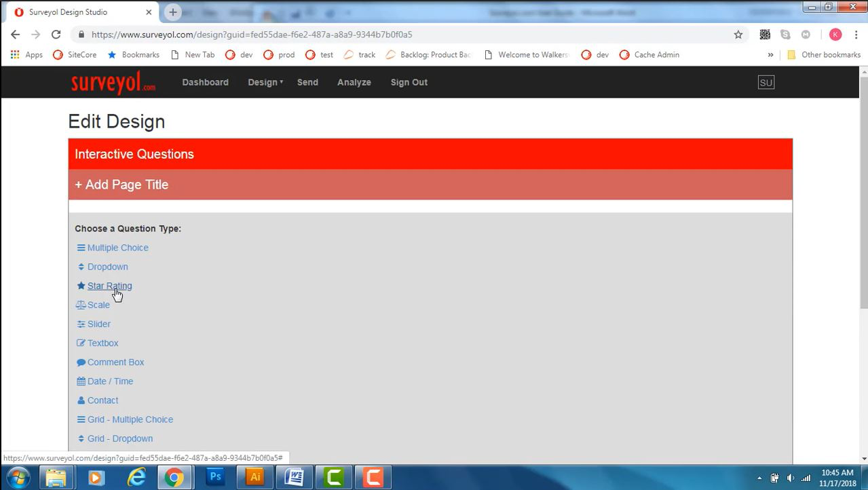Choose the Scale question type
Image resolution: width=868 pixels, height=490 pixels.
click(x=98, y=305)
